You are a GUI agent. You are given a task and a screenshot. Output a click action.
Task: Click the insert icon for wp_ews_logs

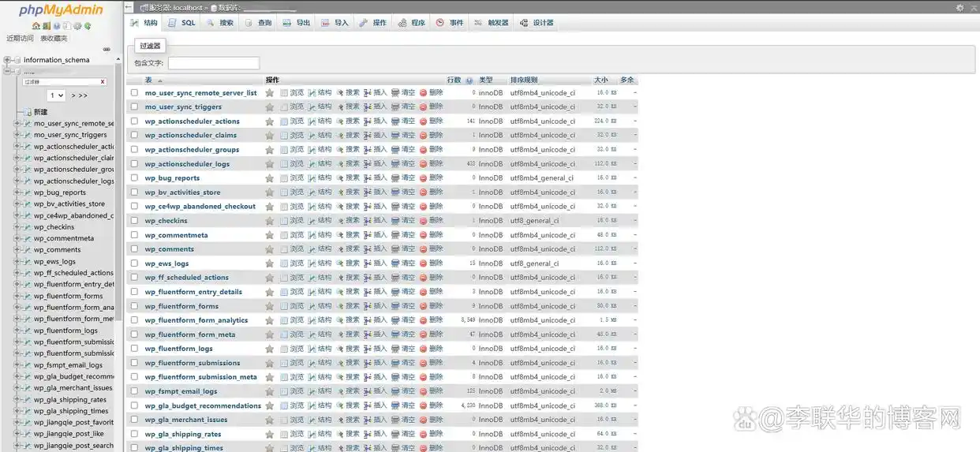368,263
